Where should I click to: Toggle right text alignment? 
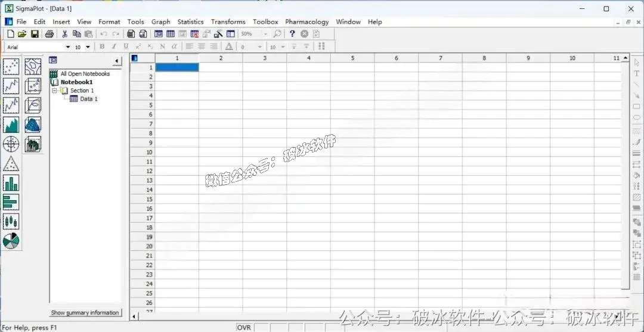213,46
